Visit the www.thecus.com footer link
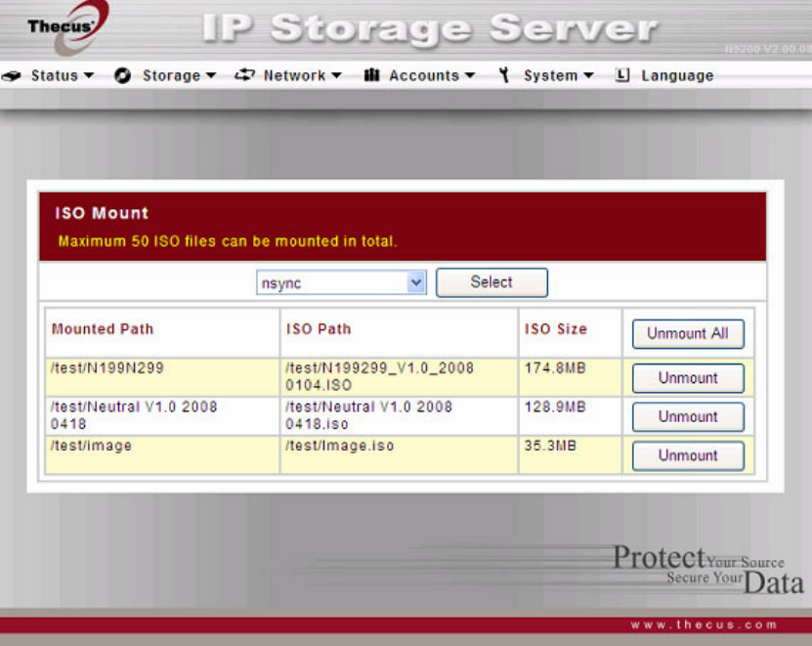812x646 pixels. point(704,624)
